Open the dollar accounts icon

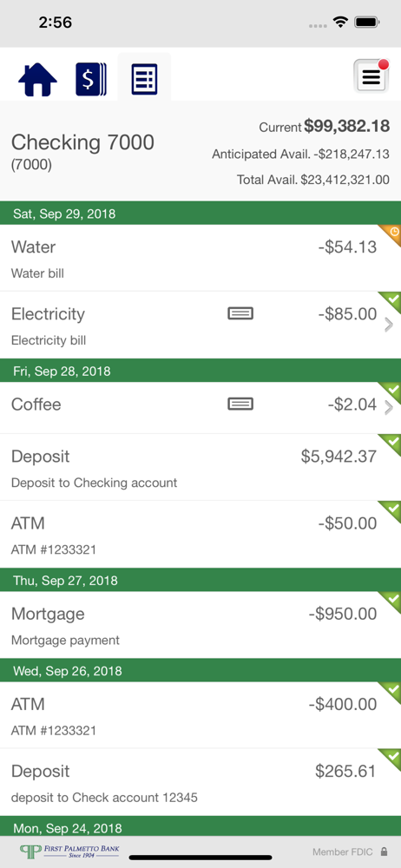(91, 79)
